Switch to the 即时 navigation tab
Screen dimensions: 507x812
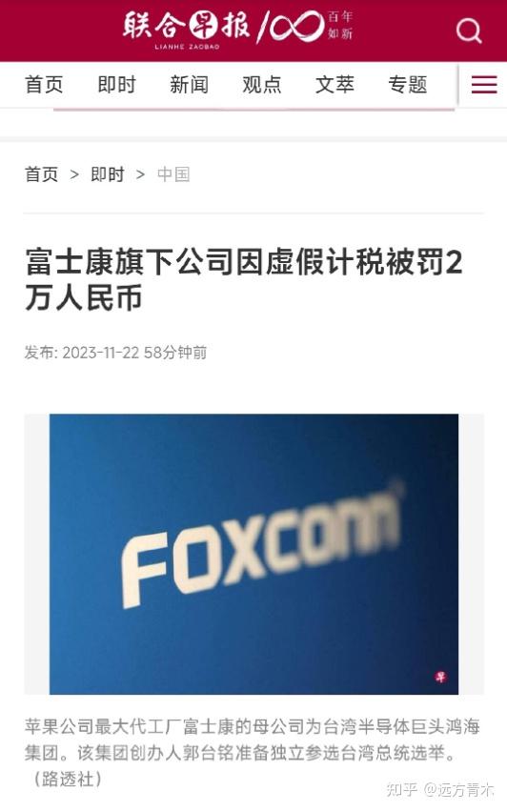(116, 85)
